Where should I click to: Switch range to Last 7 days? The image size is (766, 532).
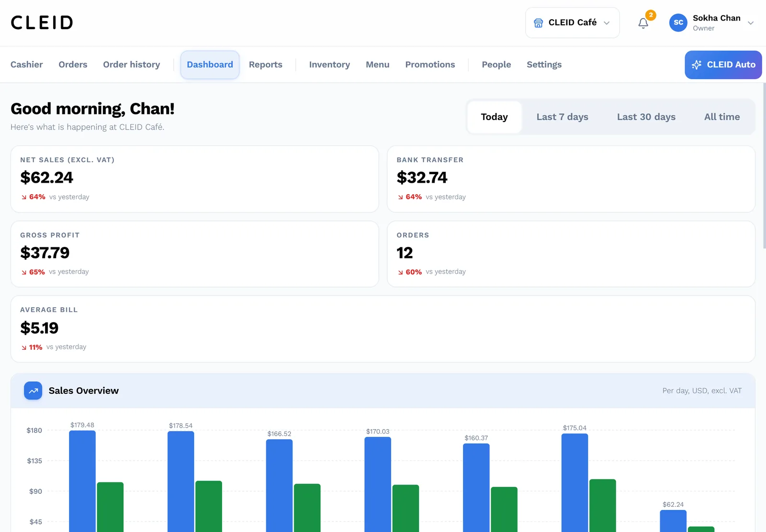tap(562, 117)
